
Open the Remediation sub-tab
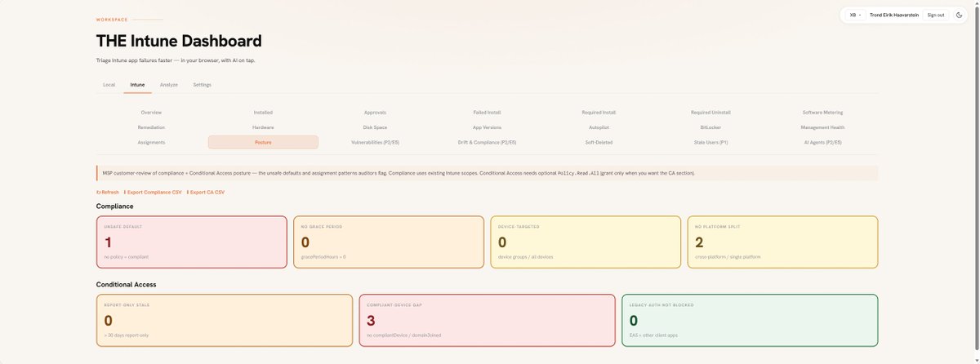click(151, 127)
